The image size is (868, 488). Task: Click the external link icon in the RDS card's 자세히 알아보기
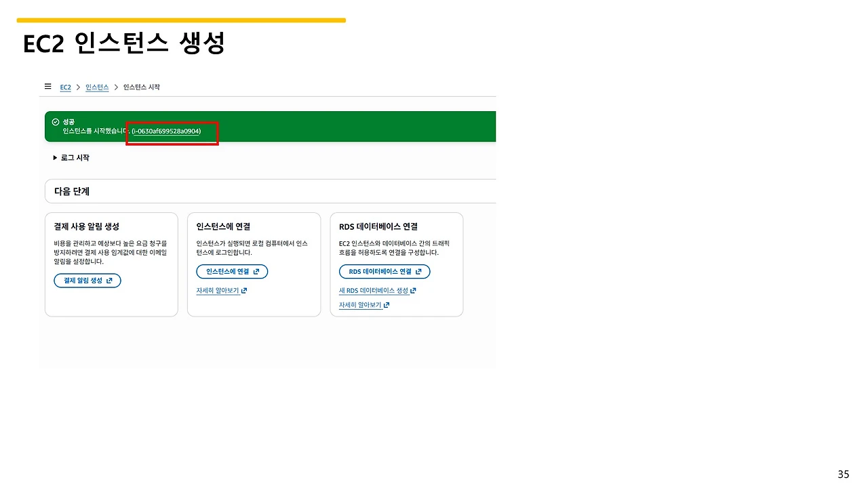[387, 304]
